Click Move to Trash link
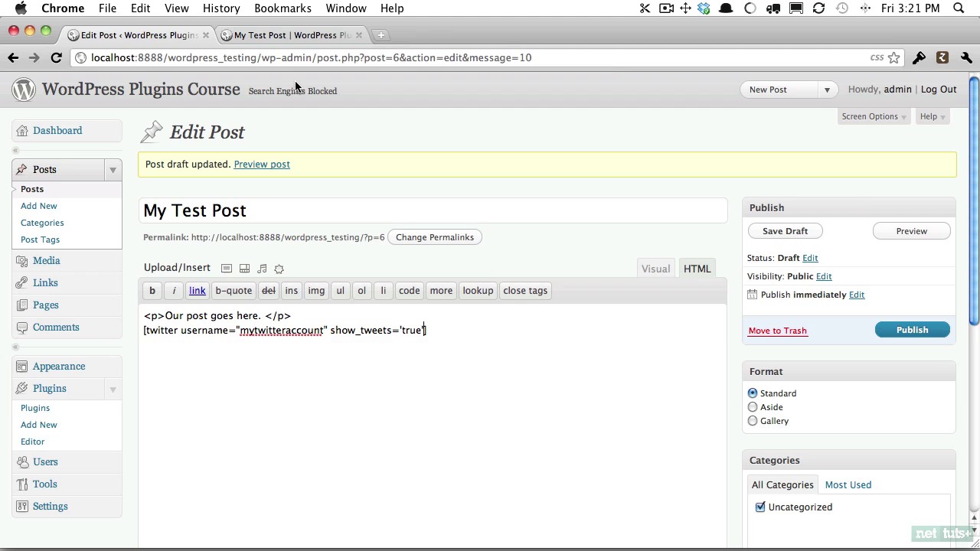 [x=777, y=331]
